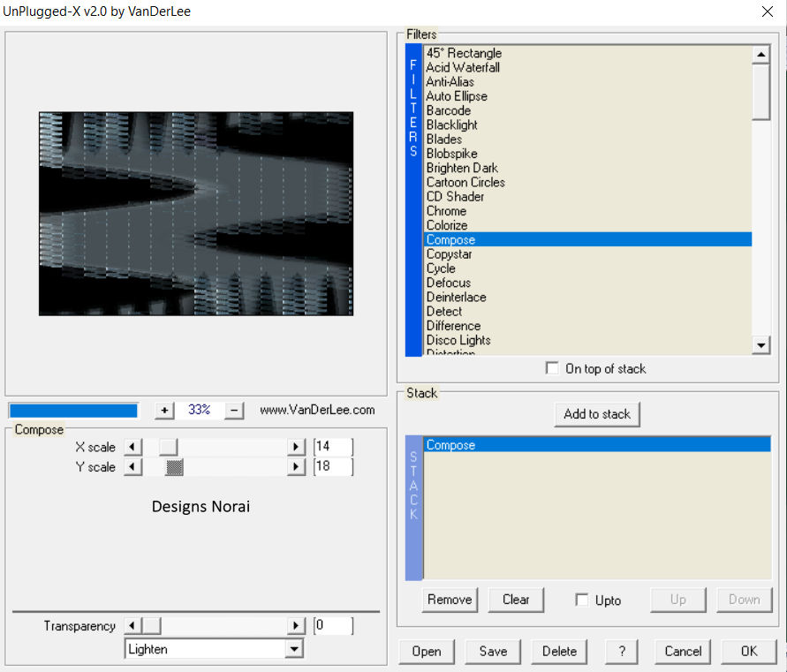The image size is (787, 672).
Task: Select Blades filter
Action: click(x=587, y=139)
